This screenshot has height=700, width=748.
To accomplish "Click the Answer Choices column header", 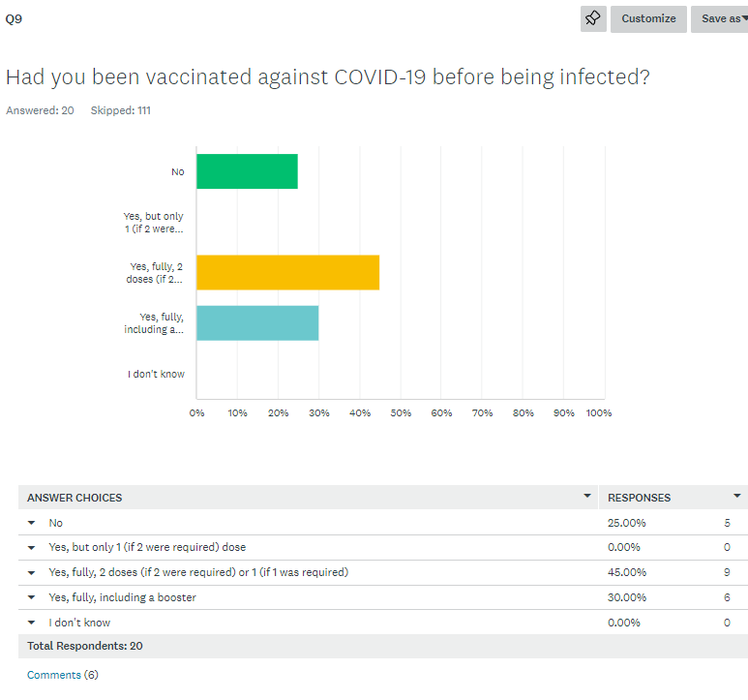I will [75, 498].
